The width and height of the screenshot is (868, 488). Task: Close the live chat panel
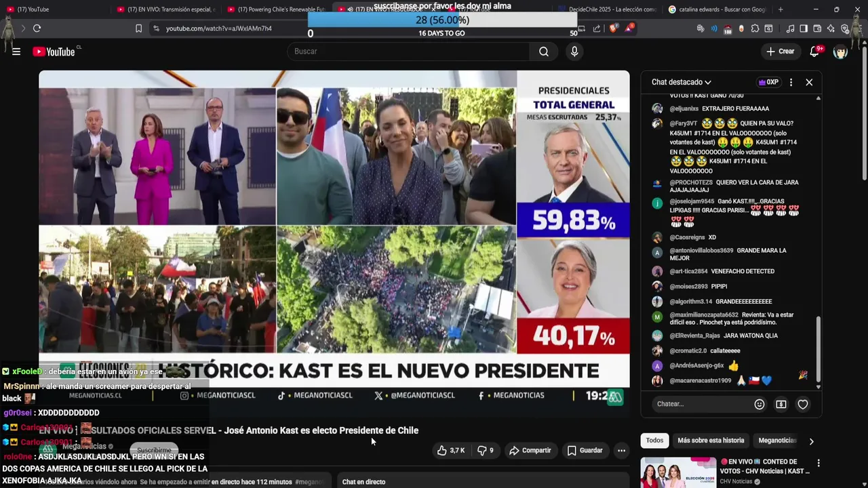(x=809, y=82)
